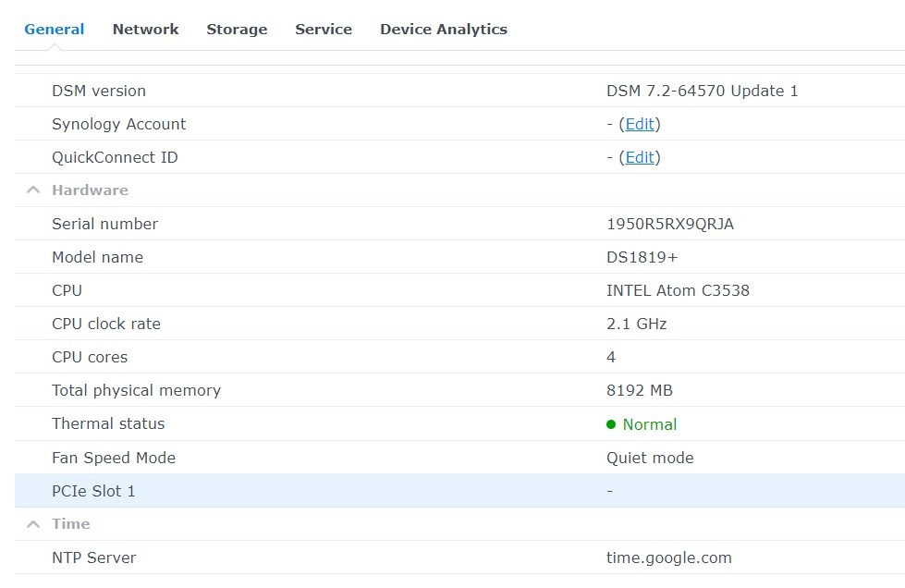Click the Hardware section heading
This screenshot has width=905, height=588.
[x=90, y=190]
